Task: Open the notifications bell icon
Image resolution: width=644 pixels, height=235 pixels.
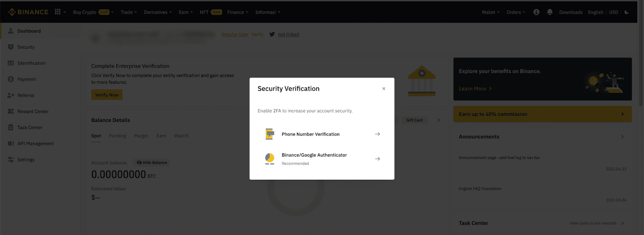Action: [x=550, y=12]
